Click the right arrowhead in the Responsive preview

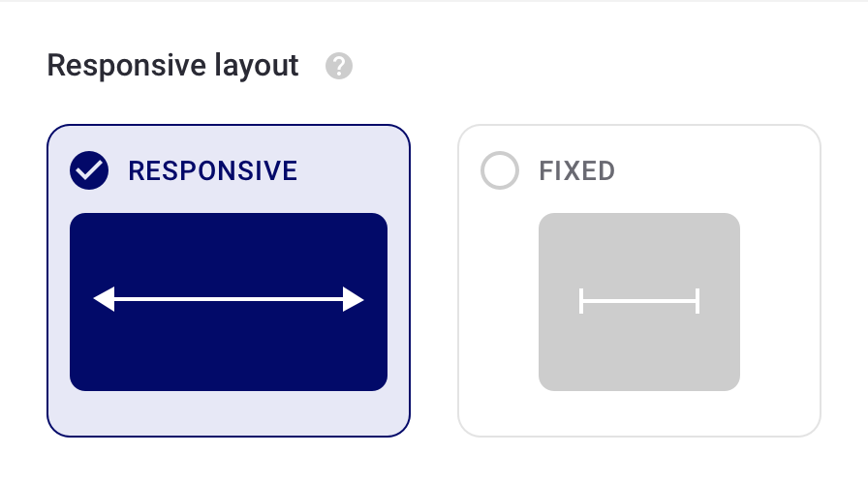point(353,301)
